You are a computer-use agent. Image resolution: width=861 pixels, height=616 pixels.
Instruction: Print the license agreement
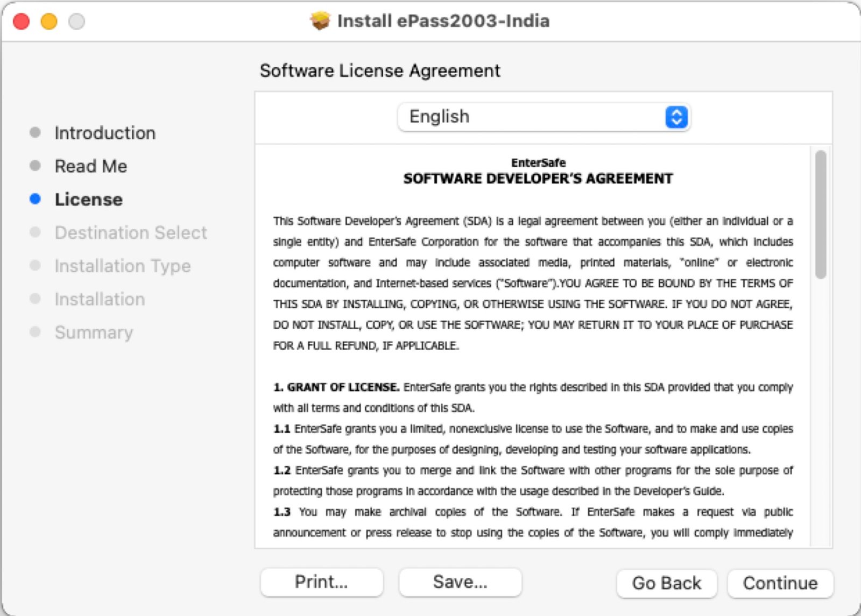click(x=321, y=582)
